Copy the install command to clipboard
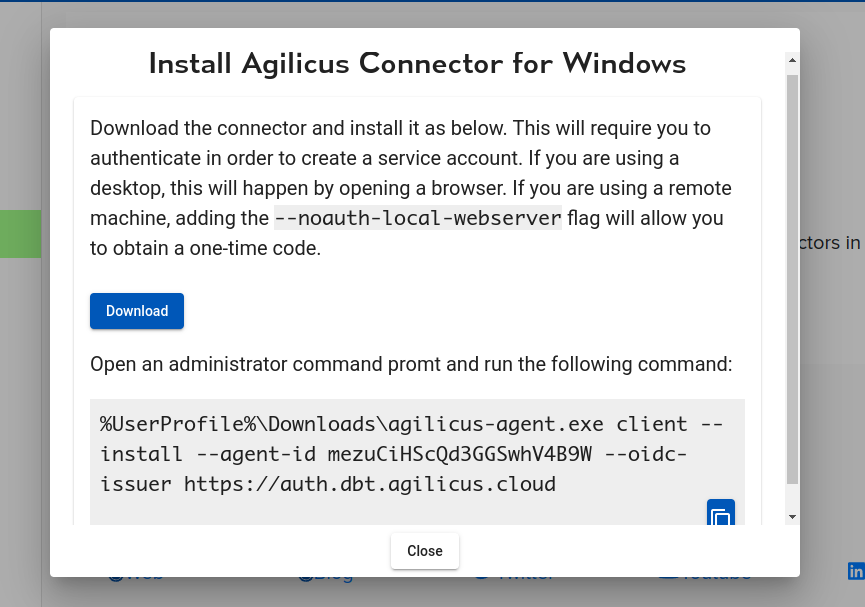The height and width of the screenshot is (607, 865). (720, 514)
